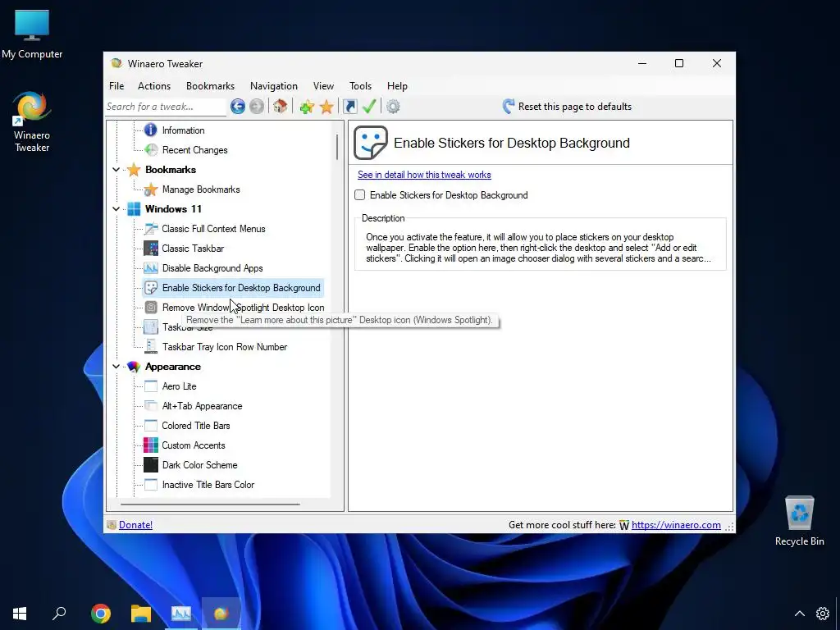Open the settings gear in Winaero toolbar
Image resolution: width=840 pixels, height=630 pixels.
pos(393,107)
